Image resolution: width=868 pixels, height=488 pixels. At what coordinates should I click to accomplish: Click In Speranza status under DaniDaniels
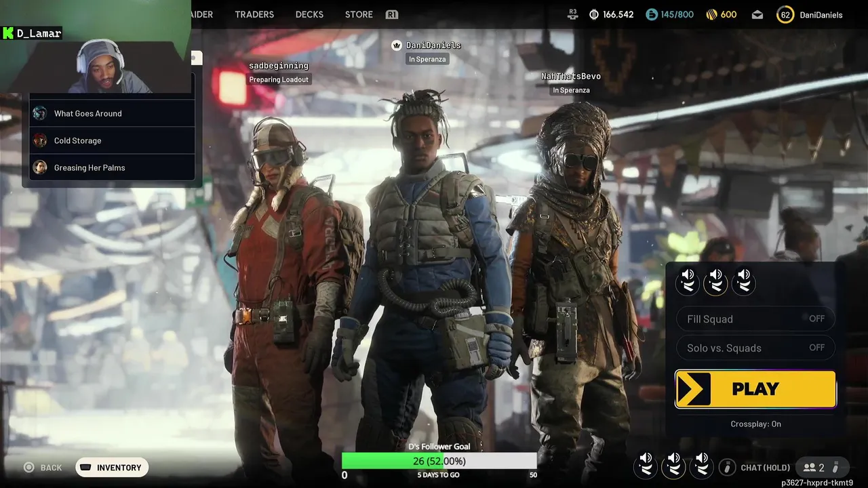coord(427,60)
